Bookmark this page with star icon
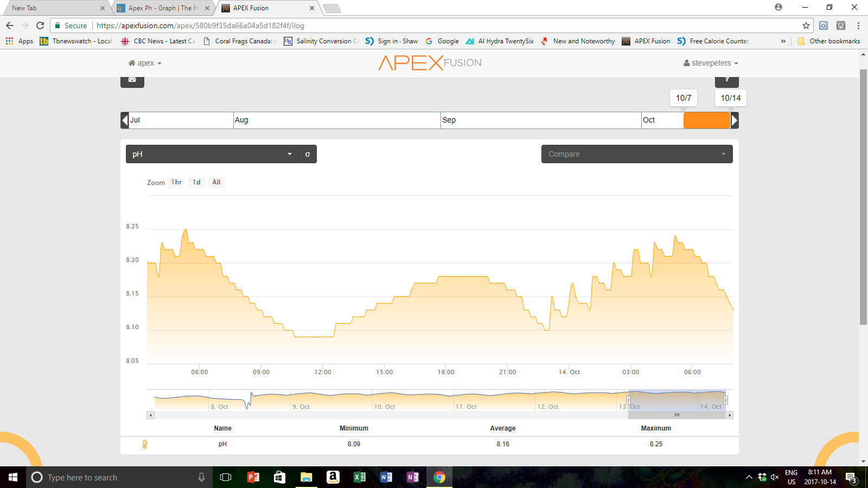This screenshot has width=868, height=488. click(806, 25)
